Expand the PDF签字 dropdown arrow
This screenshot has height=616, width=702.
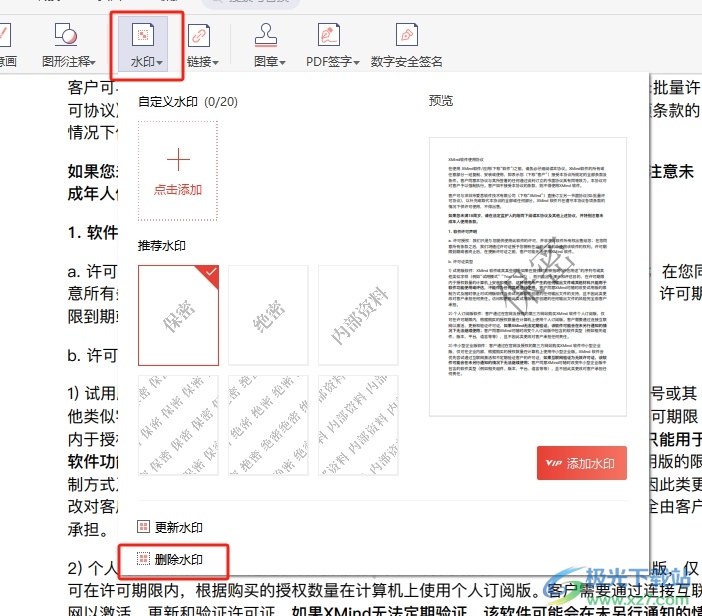(x=356, y=62)
